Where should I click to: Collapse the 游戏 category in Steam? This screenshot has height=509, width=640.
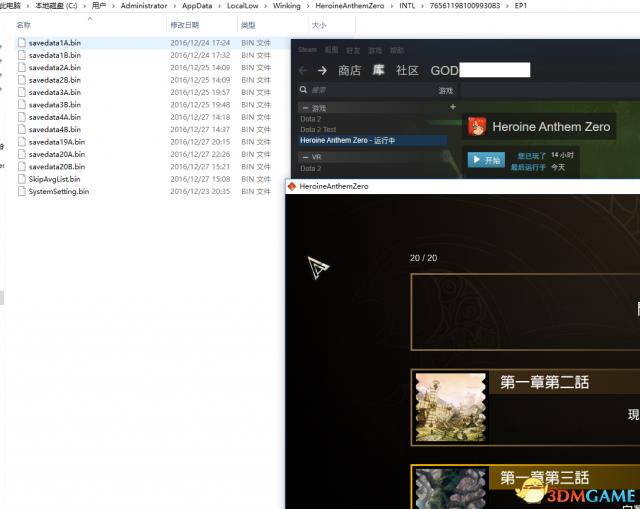[305, 108]
